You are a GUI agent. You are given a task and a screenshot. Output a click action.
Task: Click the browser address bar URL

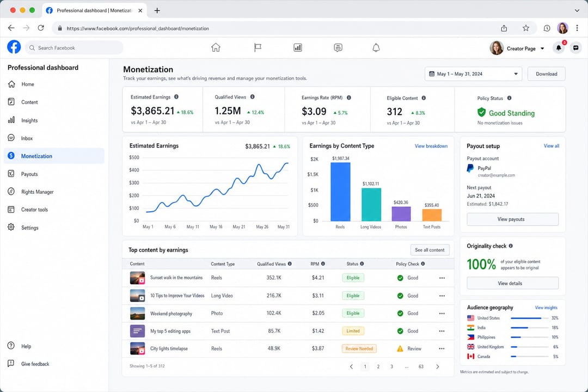(x=138, y=28)
